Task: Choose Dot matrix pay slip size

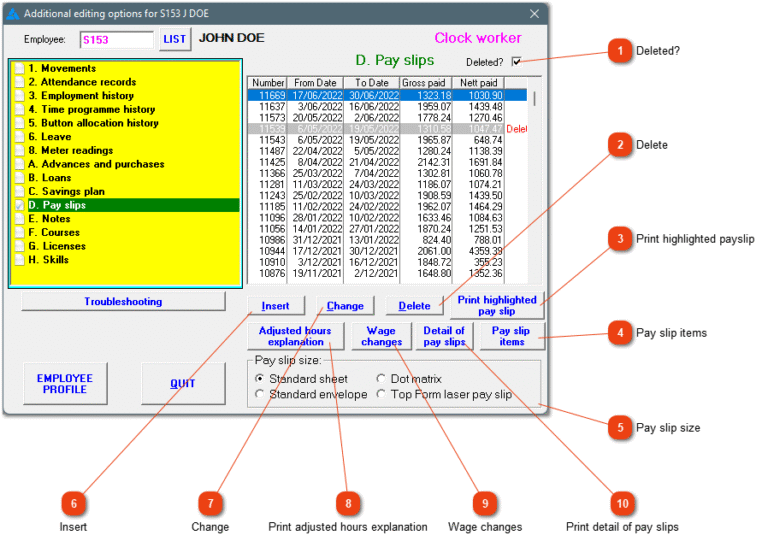Action: point(381,379)
